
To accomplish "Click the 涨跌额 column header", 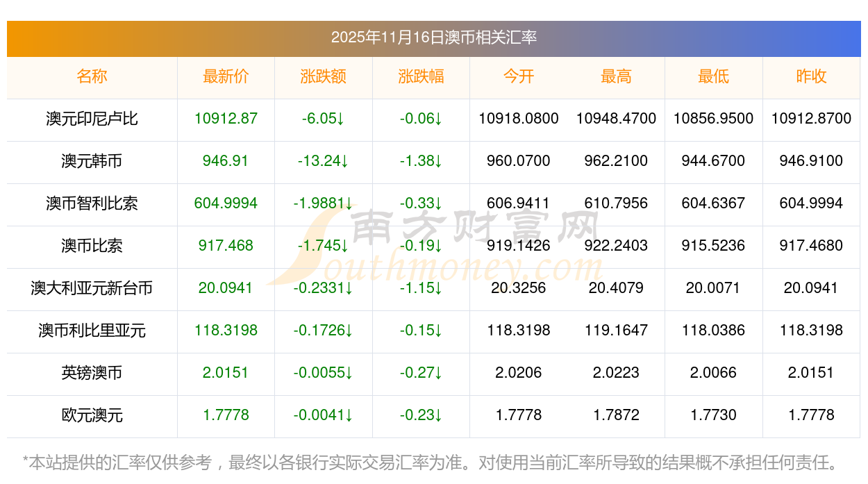I will (324, 76).
